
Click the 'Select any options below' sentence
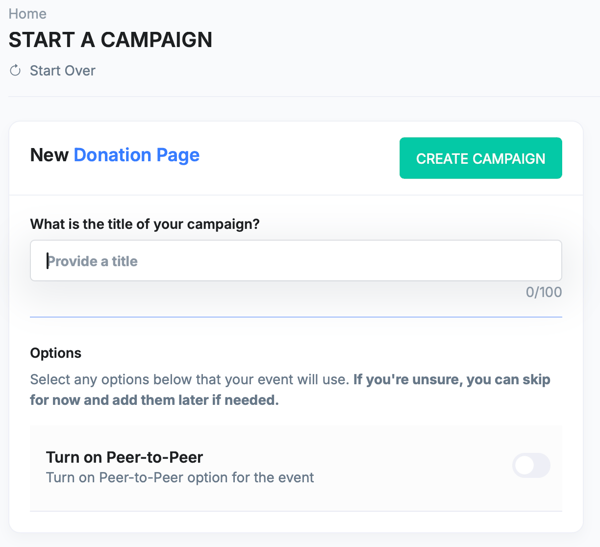[190, 380]
